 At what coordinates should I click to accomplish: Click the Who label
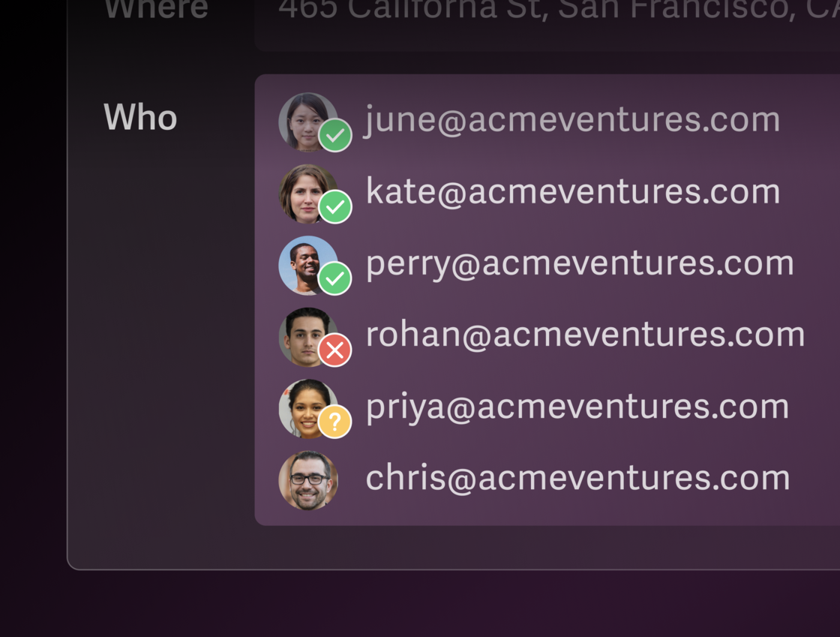(140, 119)
